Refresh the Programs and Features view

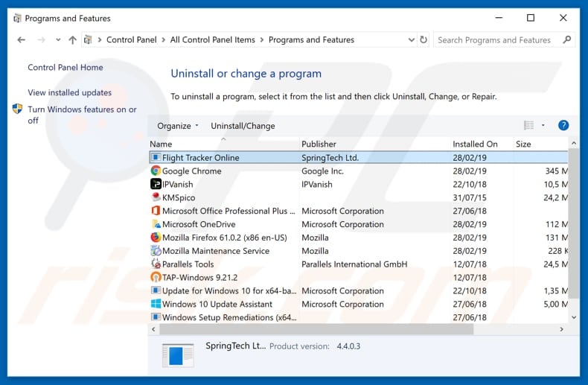tap(424, 39)
